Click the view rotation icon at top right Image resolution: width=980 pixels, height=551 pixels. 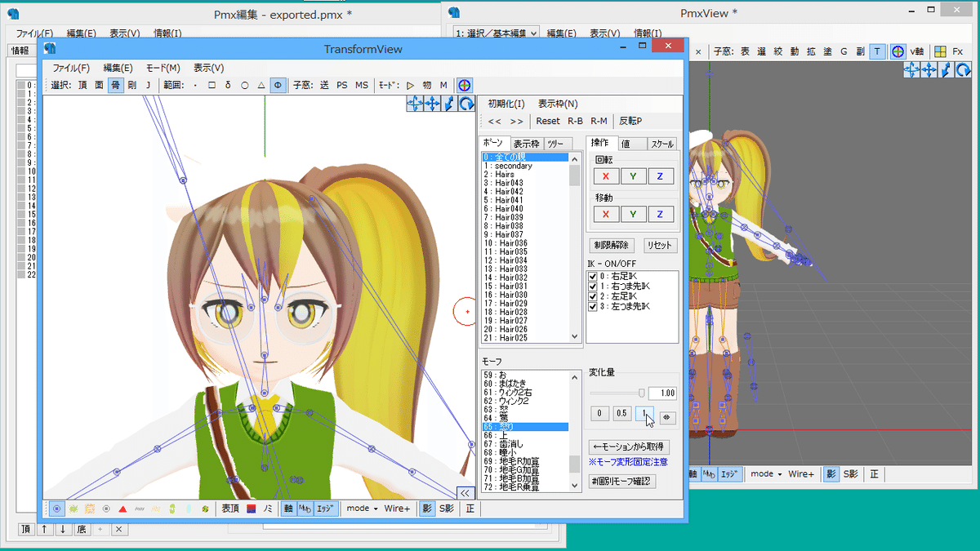click(466, 103)
